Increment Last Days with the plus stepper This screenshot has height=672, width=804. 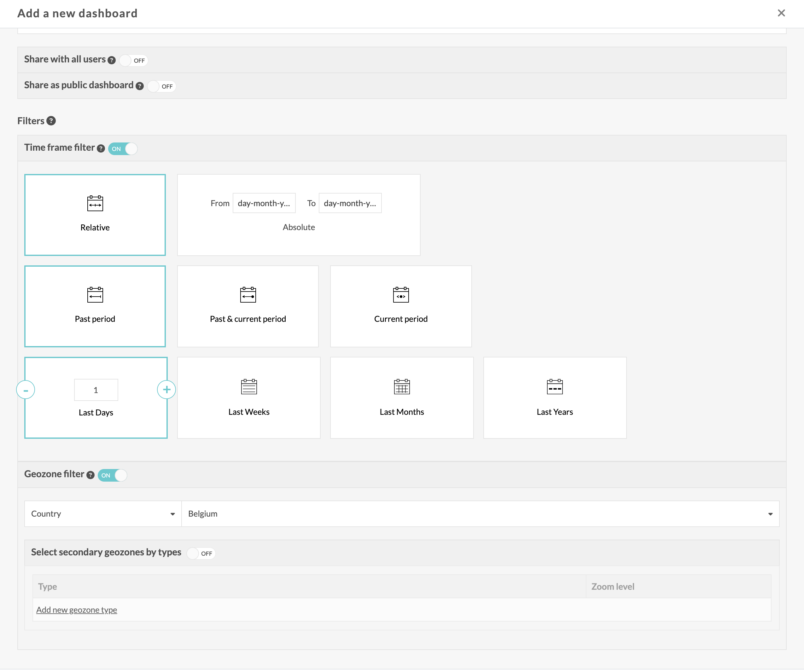click(166, 389)
